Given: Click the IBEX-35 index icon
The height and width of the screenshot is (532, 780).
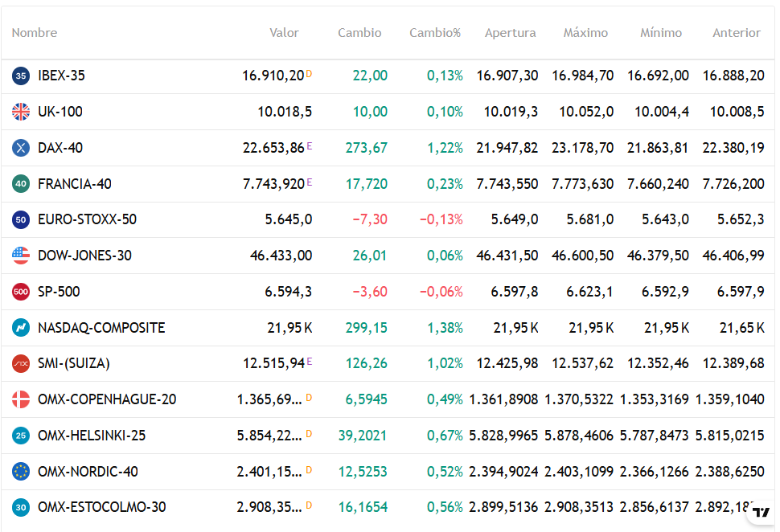Looking at the screenshot, I should (21, 76).
